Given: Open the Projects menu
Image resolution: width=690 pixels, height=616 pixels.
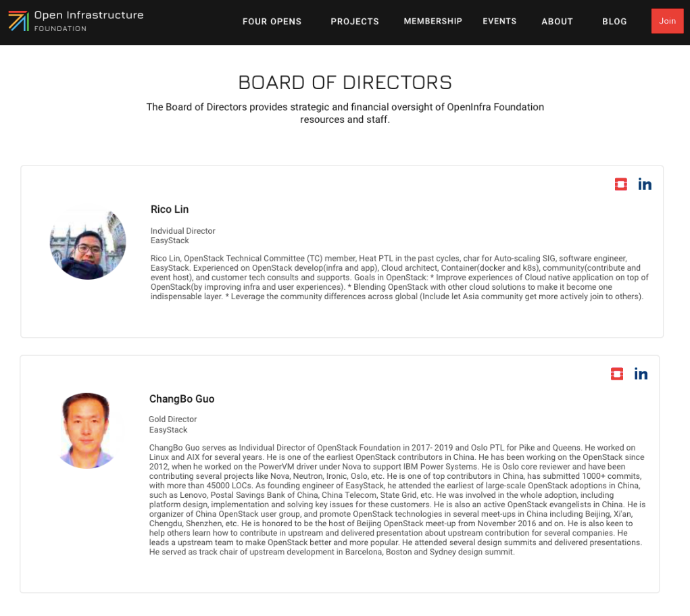Looking at the screenshot, I should (x=355, y=22).
